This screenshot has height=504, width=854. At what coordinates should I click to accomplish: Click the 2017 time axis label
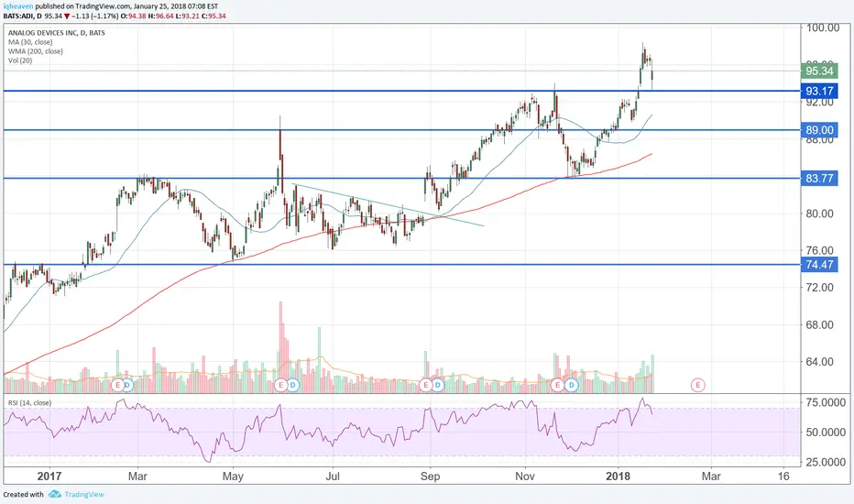[x=49, y=477]
